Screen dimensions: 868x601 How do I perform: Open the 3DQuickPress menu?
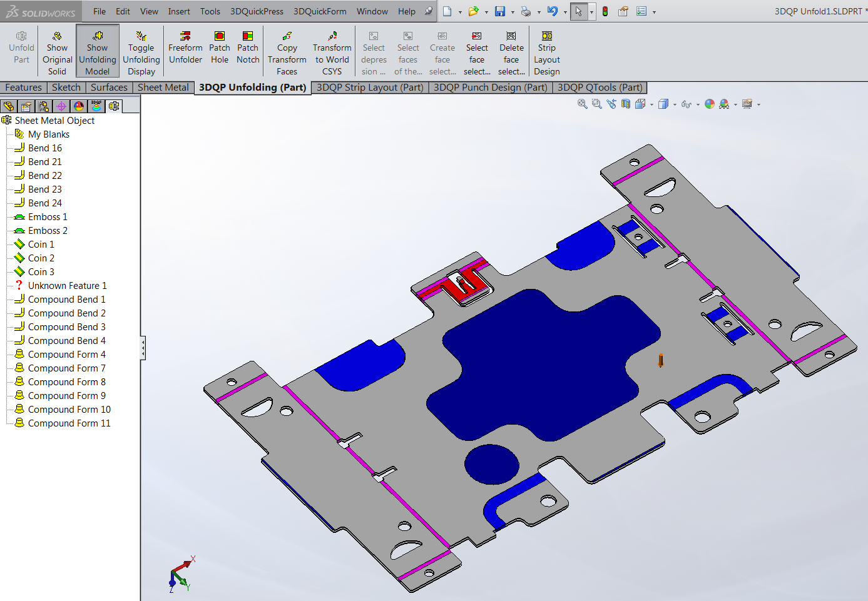[257, 11]
